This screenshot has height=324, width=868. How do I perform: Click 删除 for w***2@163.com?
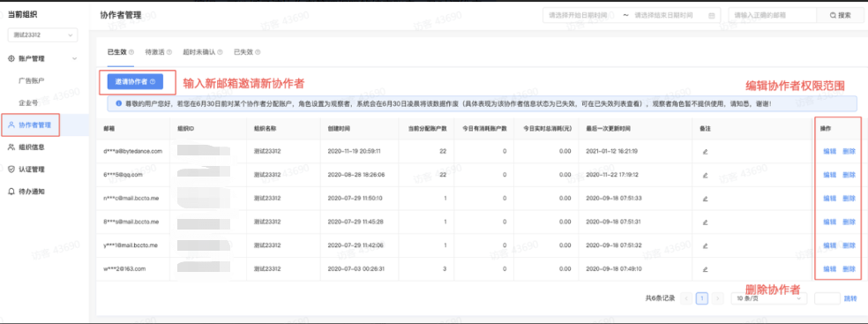(849, 269)
